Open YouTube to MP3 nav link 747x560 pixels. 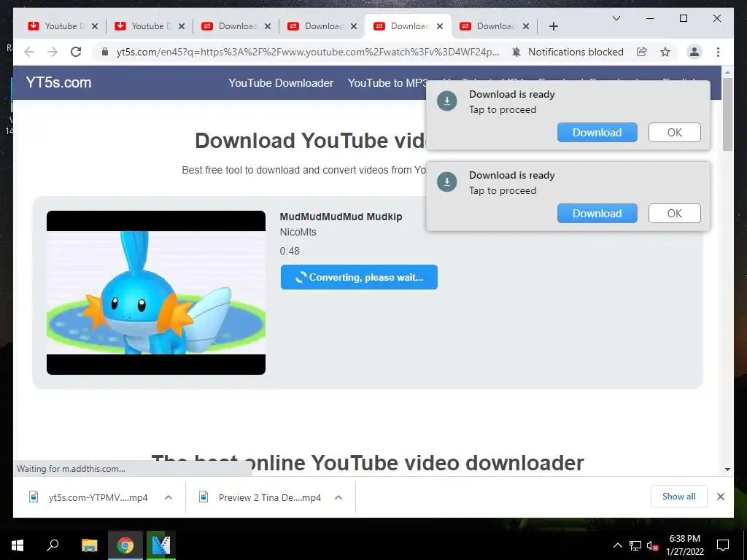click(387, 83)
